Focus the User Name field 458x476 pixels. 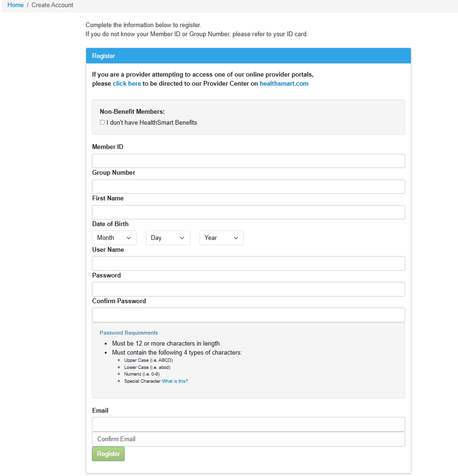(x=248, y=264)
